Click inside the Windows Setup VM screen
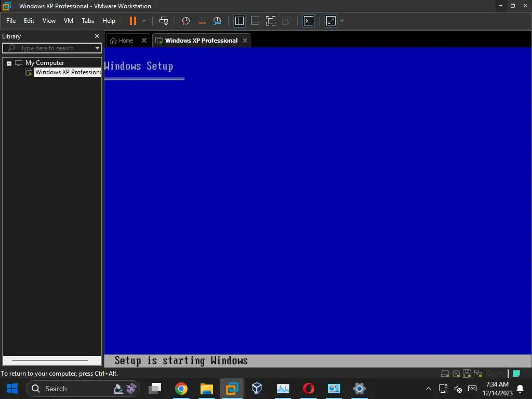The height and width of the screenshot is (399, 532). (x=318, y=207)
